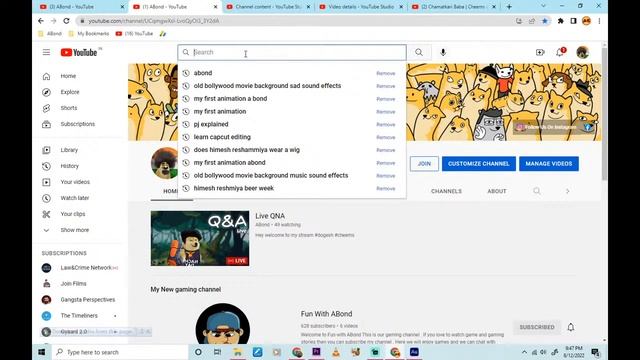The image size is (640, 360).
Task: Remove 'abond' from search history
Action: (386, 73)
